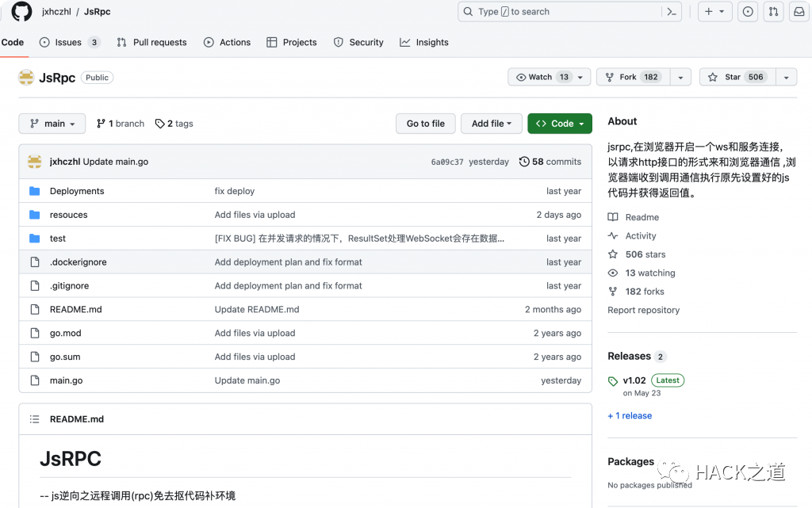This screenshot has height=508, width=812.
Task: Click the branch icon beside 1 branch
Action: click(x=101, y=124)
